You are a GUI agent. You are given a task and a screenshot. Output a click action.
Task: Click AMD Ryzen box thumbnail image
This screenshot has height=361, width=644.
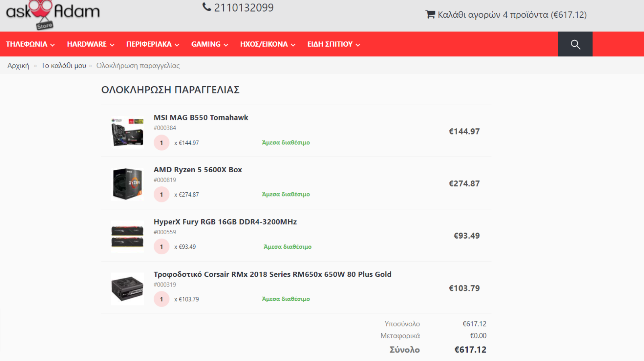[x=127, y=184]
